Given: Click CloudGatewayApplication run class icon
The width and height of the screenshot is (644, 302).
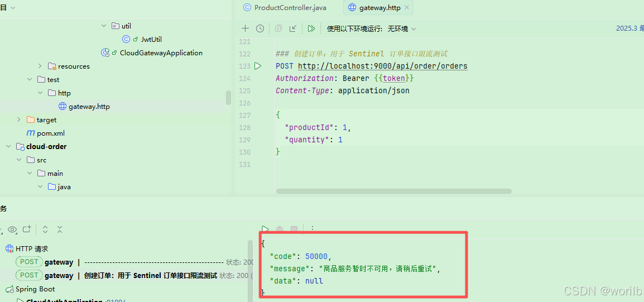Looking at the screenshot, I should coord(105,52).
